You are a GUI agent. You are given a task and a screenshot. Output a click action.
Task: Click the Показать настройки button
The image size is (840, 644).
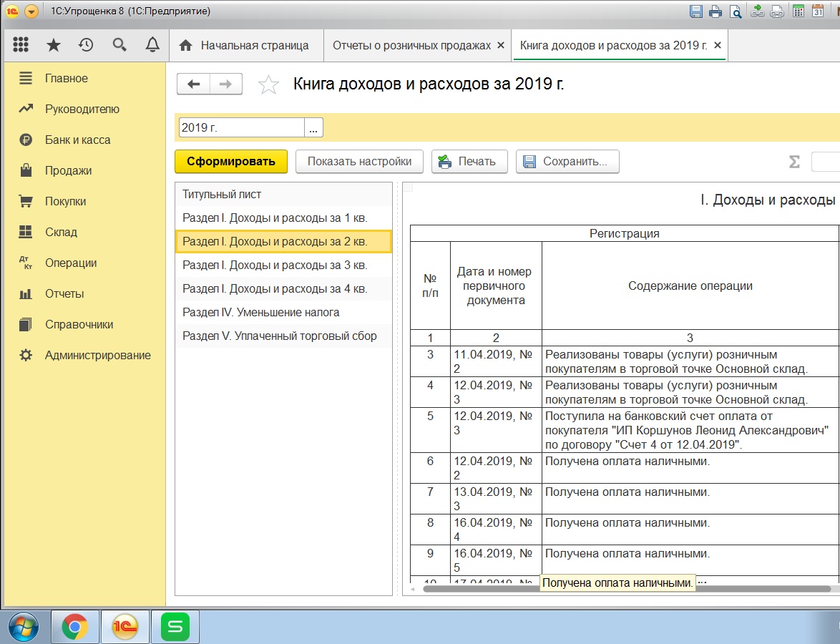pyautogui.click(x=359, y=161)
